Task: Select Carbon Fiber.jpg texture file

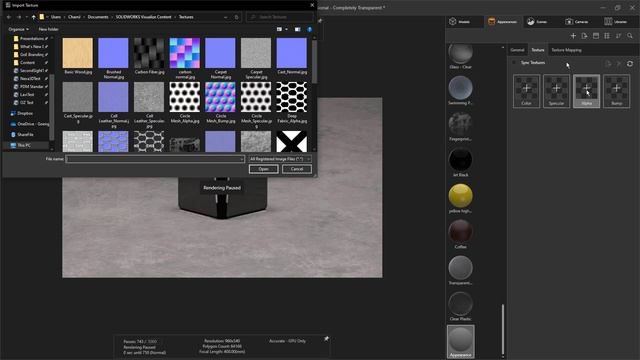Action: (149, 56)
